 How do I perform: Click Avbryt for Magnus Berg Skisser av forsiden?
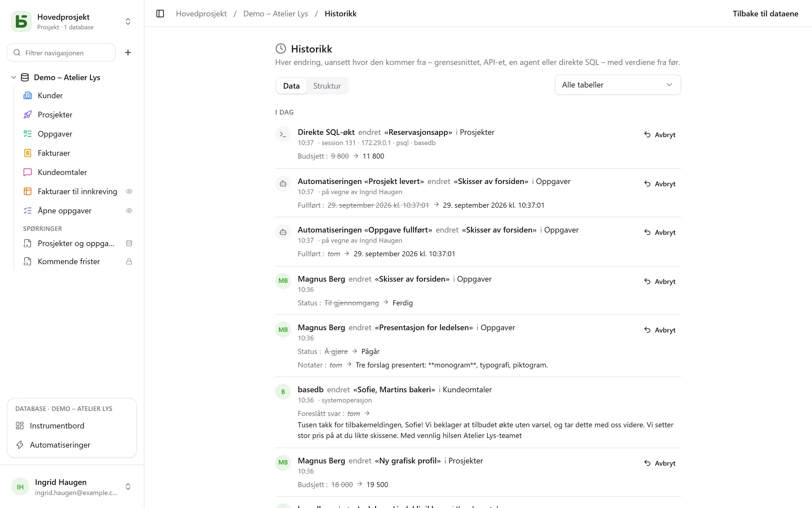point(660,281)
